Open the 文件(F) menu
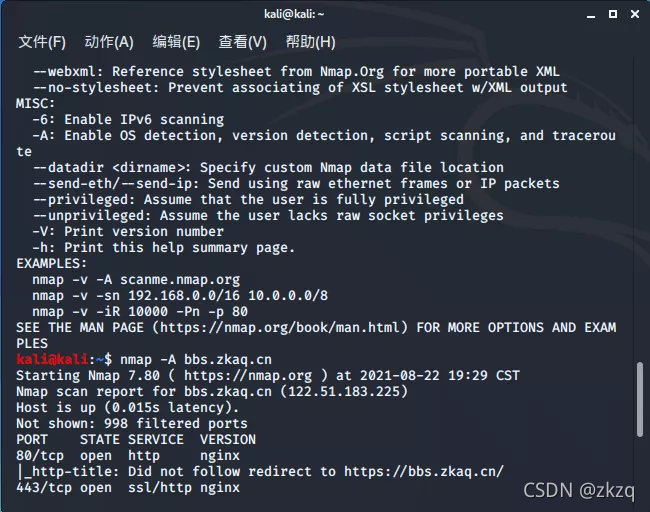The image size is (650, 512). [42, 42]
